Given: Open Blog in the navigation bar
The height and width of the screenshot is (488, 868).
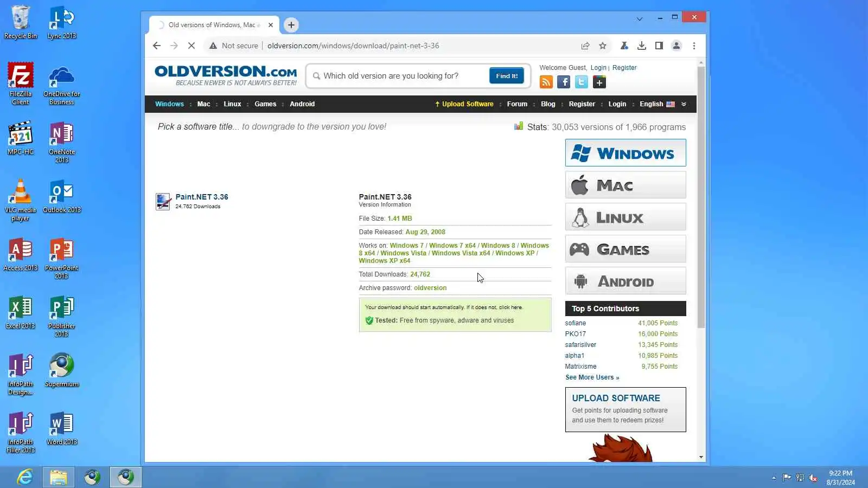Looking at the screenshot, I should coord(548,104).
